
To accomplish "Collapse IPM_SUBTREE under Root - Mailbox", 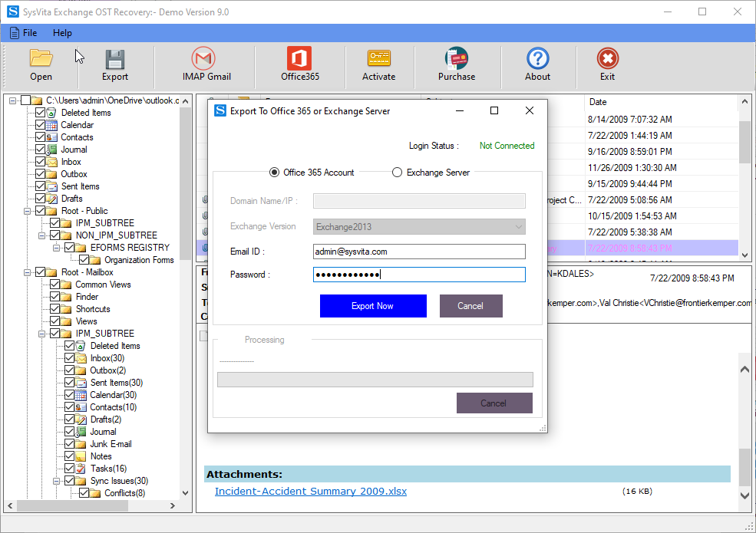I will pos(42,334).
